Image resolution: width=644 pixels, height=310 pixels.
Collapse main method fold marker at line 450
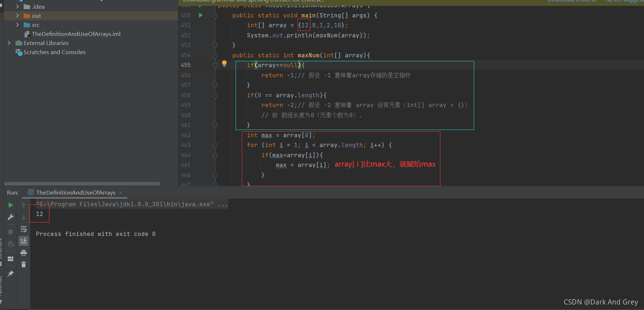pos(215,16)
